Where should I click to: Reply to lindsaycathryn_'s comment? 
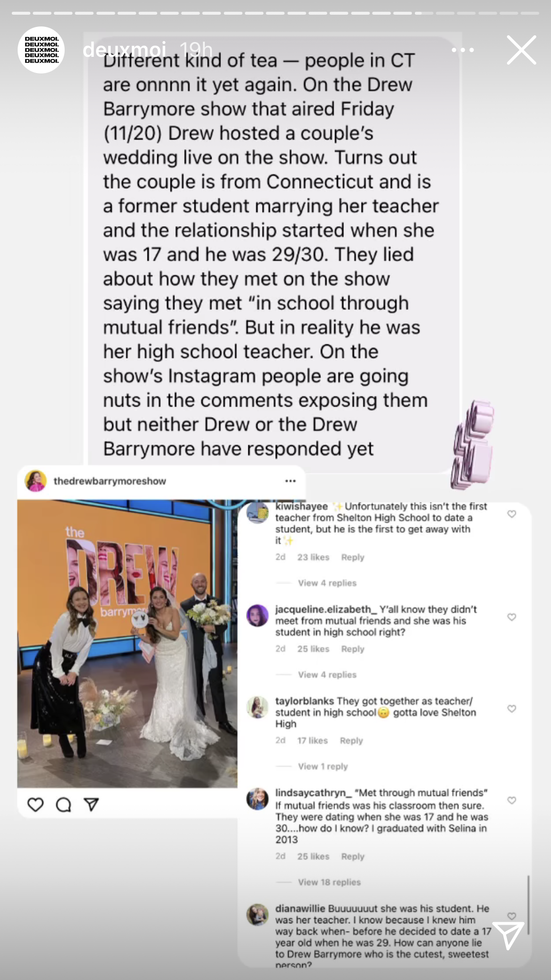(353, 856)
